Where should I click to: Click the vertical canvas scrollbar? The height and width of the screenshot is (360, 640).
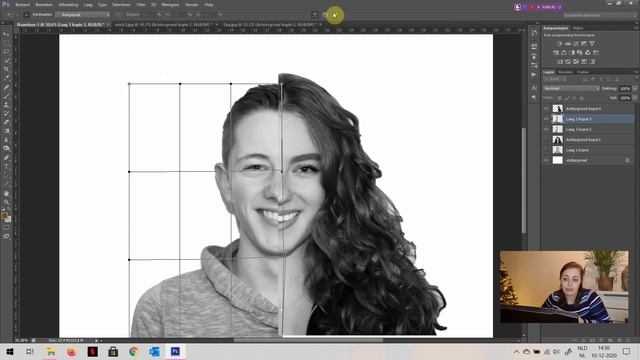pos(524,180)
